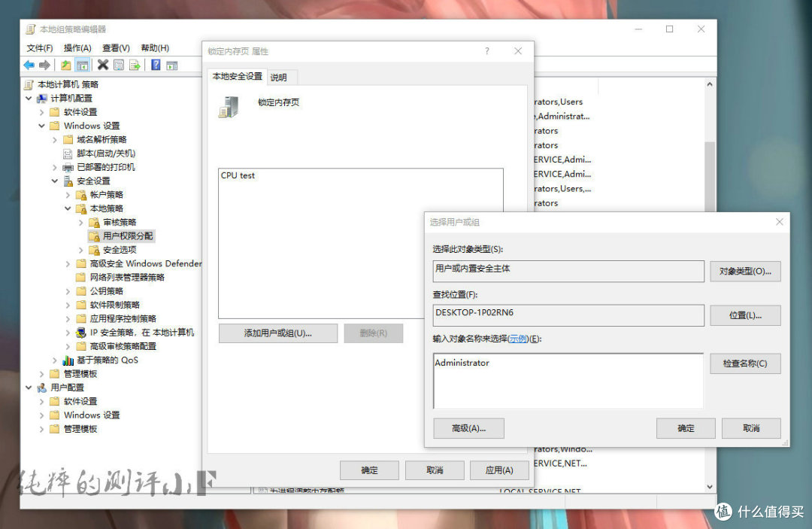Click the 对象类型(O)... button

point(745,272)
